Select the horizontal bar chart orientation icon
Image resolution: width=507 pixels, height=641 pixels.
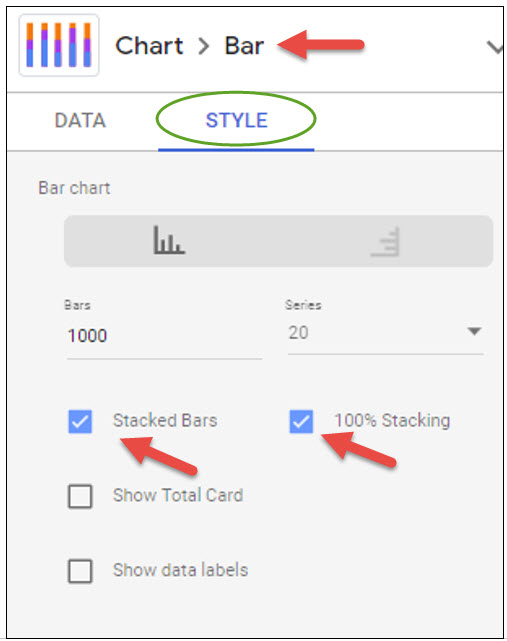(x=385, y=241)
